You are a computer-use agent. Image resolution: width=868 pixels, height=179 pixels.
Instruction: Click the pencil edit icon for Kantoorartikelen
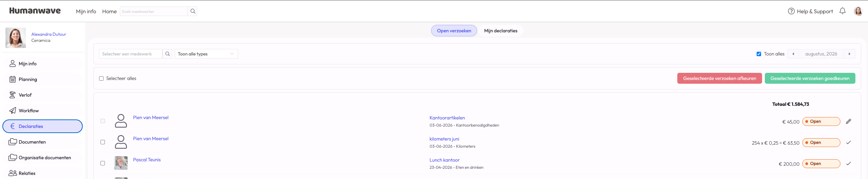point(849,121)
